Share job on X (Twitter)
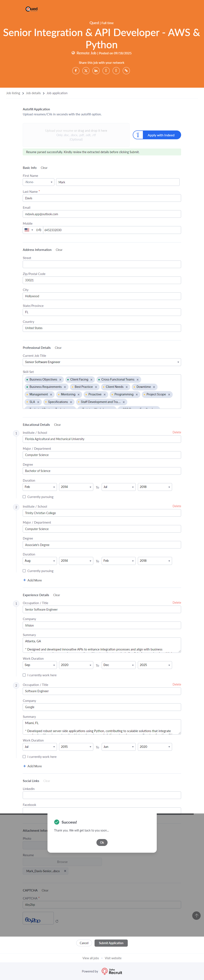The image size is (204, 980). [x=86, y=71]
